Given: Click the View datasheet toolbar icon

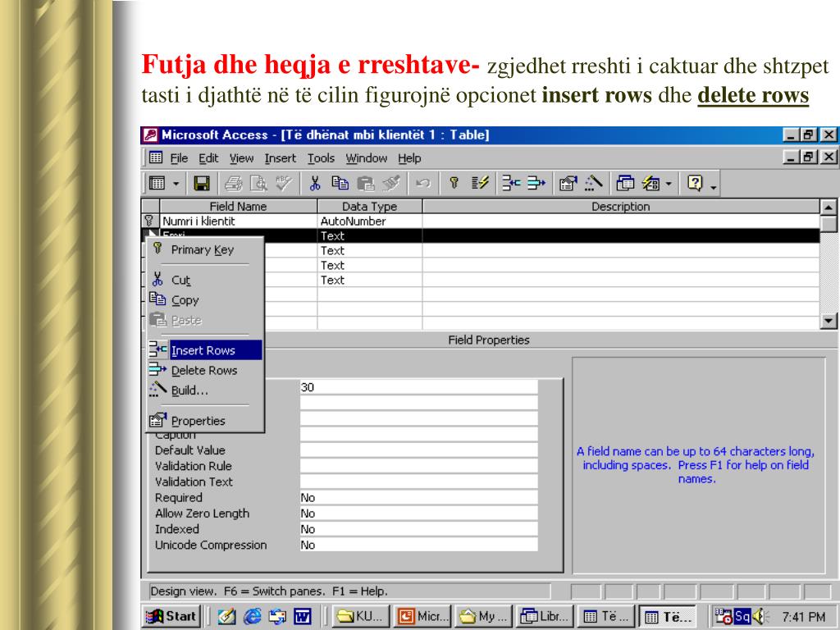Looking at the screenshot, I should (157, 184).
